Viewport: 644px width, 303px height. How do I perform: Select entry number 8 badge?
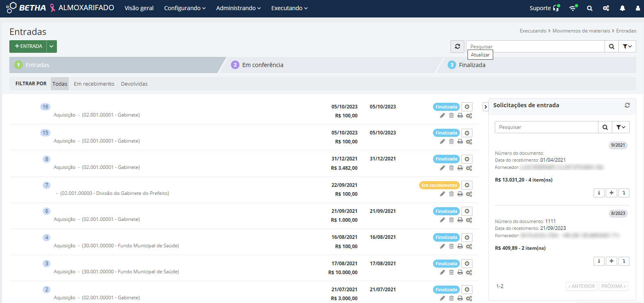tap(46, 159)
